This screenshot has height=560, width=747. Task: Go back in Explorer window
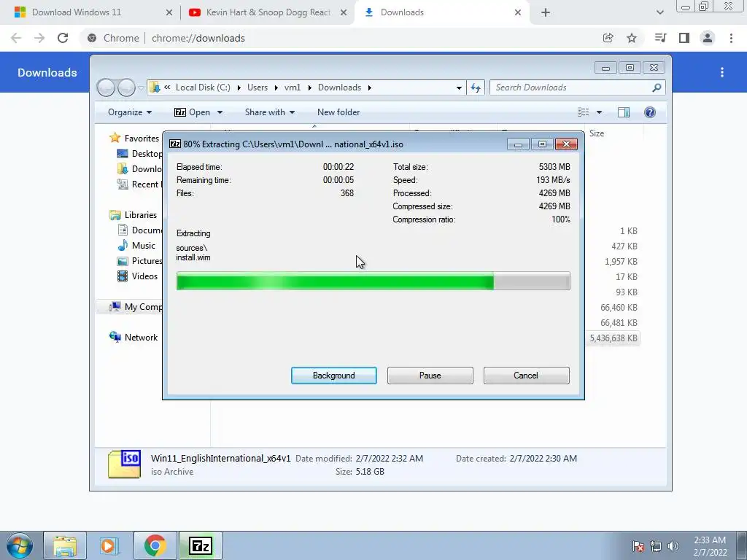pos(106,87)
